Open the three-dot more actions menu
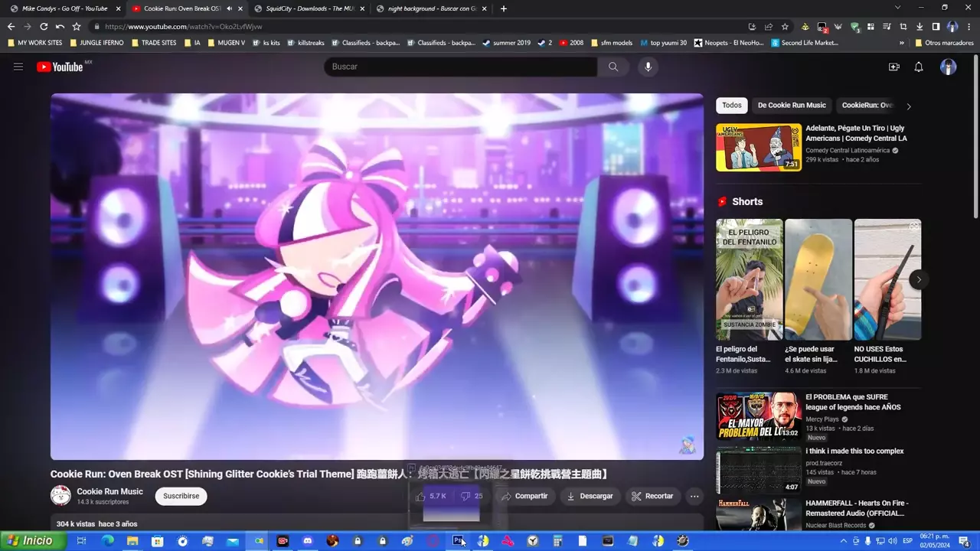980x551 pixels. [x=694, y=496]
